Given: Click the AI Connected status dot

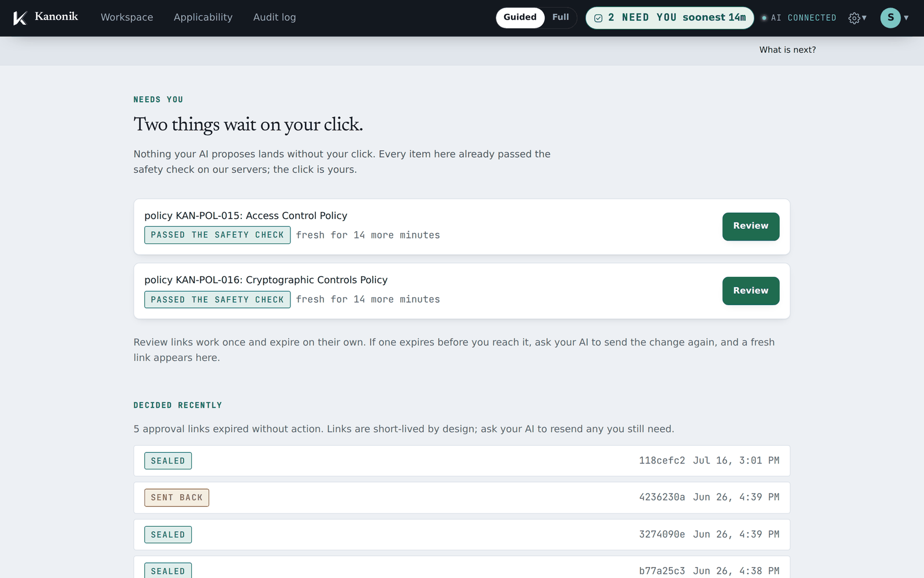Looking at the screenshot, I should pyautogui.click(x=764, y=18).
